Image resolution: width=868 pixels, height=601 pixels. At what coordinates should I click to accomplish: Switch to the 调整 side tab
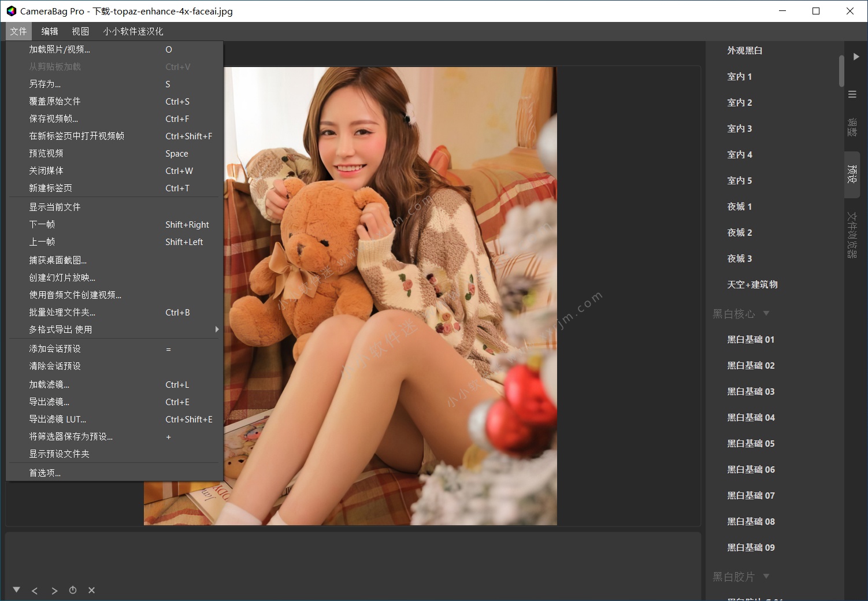click(852, 127)
